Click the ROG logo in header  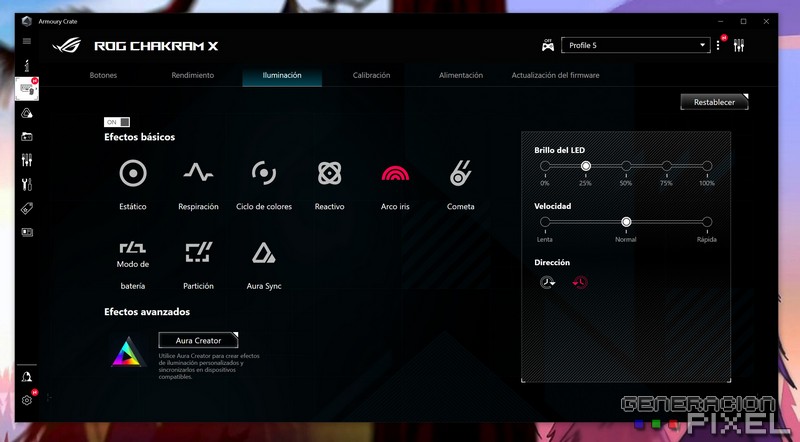tap(67, 45)
